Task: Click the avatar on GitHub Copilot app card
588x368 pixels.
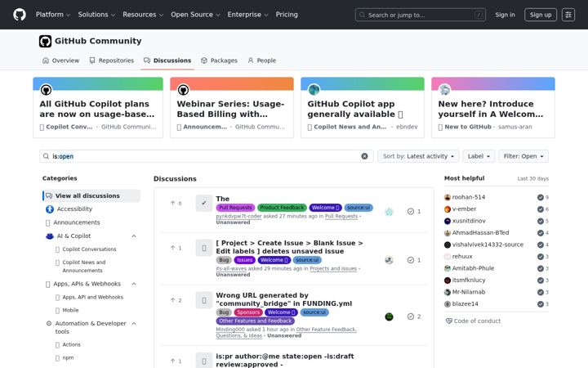Action: 314,90
